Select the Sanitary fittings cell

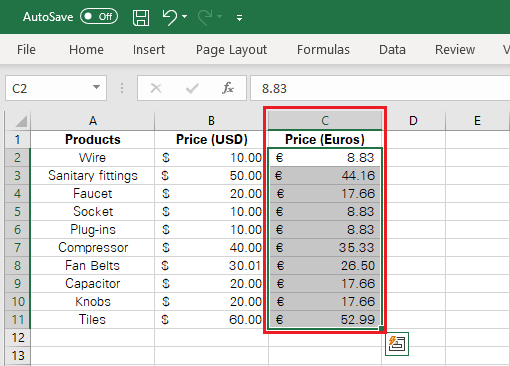[93, 175]
